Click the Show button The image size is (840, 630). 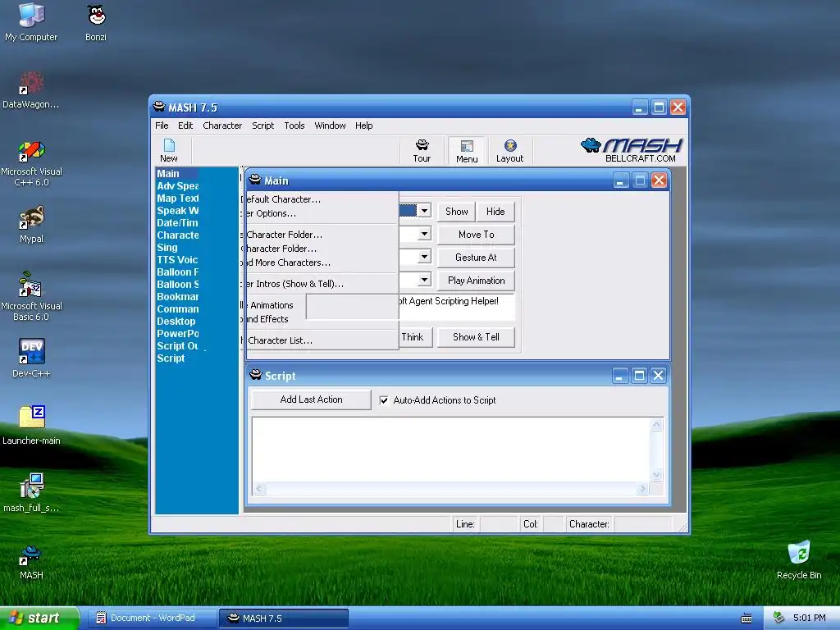[456, 212]
